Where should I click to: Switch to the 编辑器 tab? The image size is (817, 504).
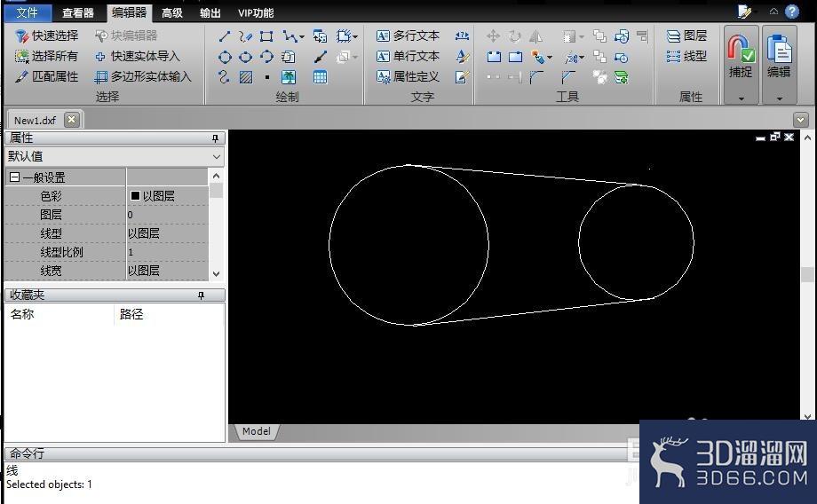click(x=130, y=12)
